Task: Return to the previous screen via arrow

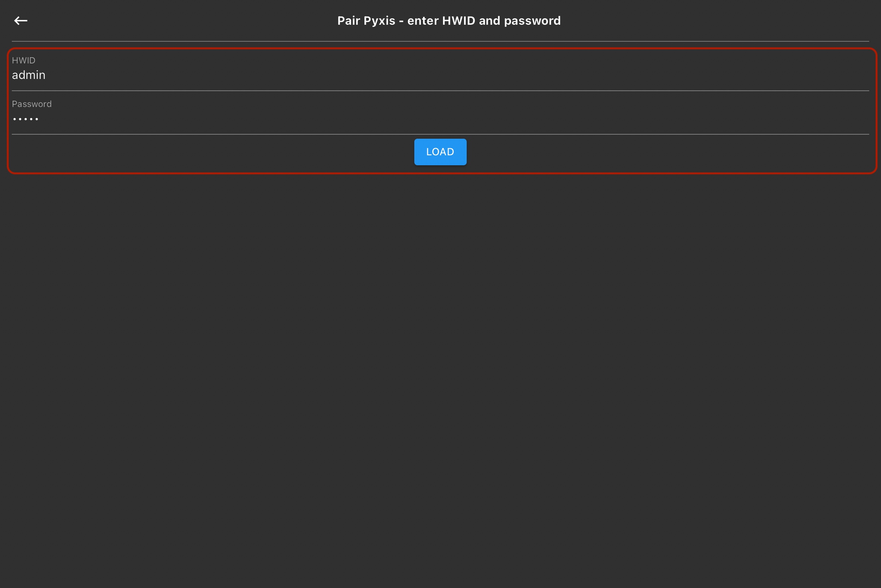Action: [21, 21]
